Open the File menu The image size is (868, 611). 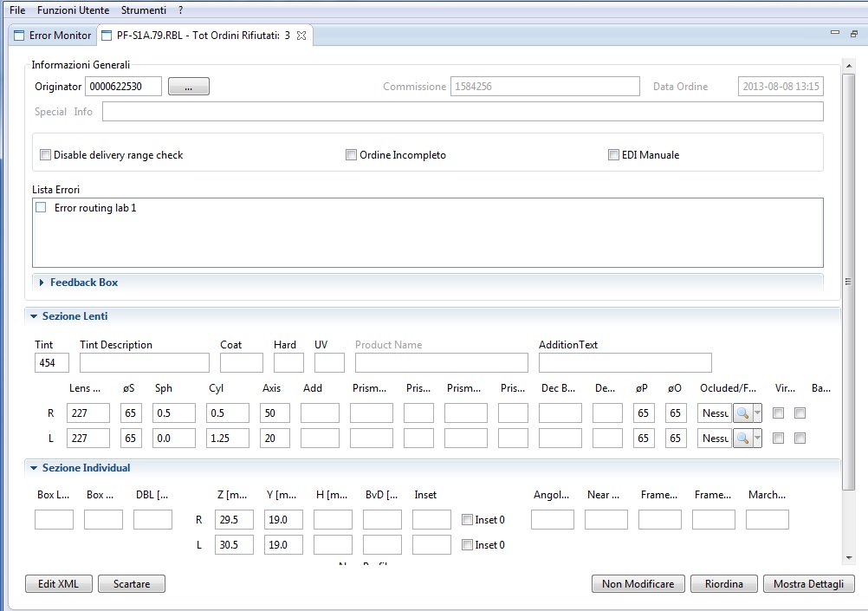(x=17, y=10)
